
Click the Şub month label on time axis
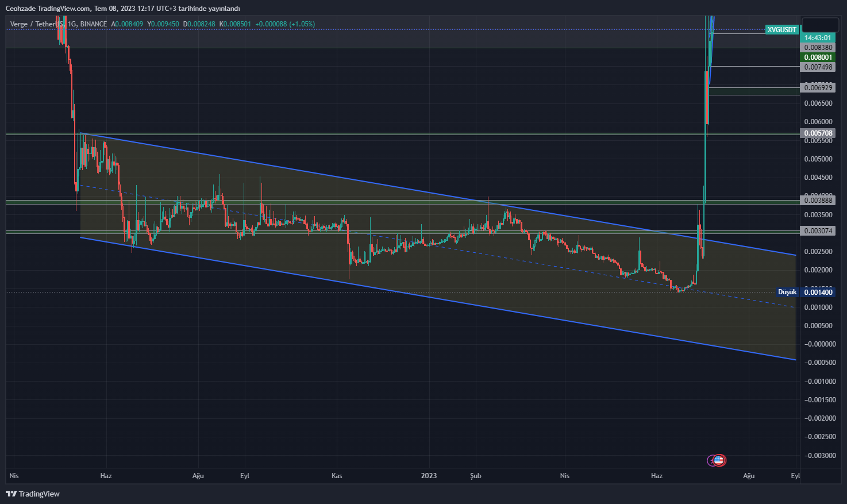[x=475, y=475]
